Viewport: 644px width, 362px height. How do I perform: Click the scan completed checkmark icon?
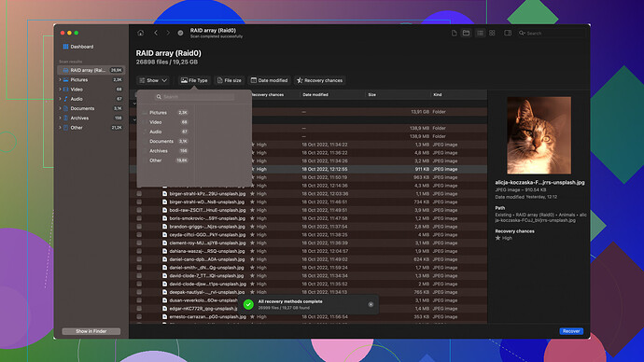coord(180,33)
